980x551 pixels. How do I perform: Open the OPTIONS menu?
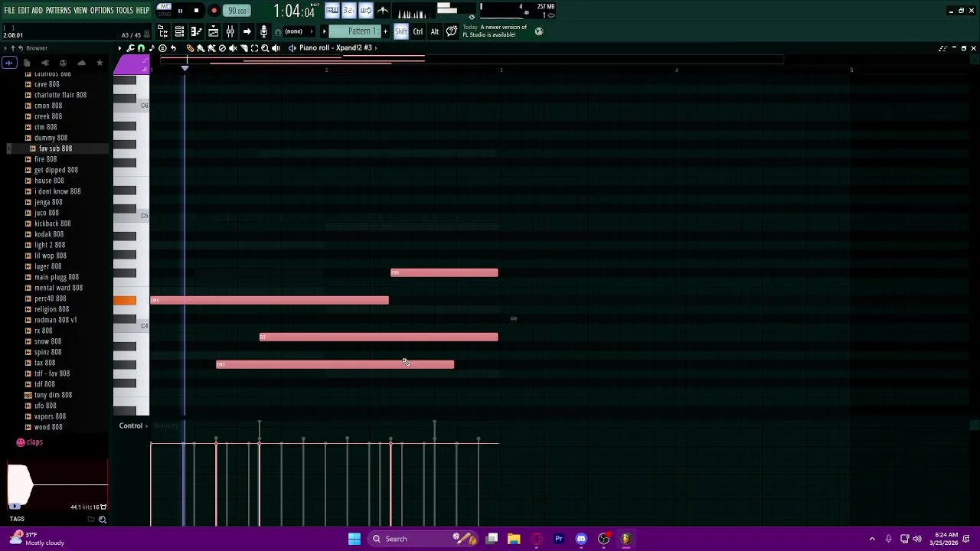pyautogui.click(x=102, y=11)
